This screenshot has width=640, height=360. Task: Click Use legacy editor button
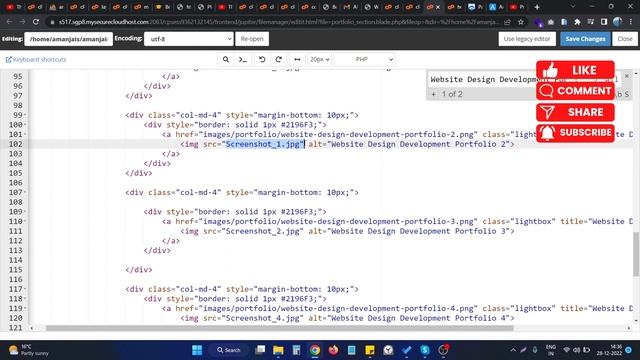pyautogui.click(x=527, y=39)
